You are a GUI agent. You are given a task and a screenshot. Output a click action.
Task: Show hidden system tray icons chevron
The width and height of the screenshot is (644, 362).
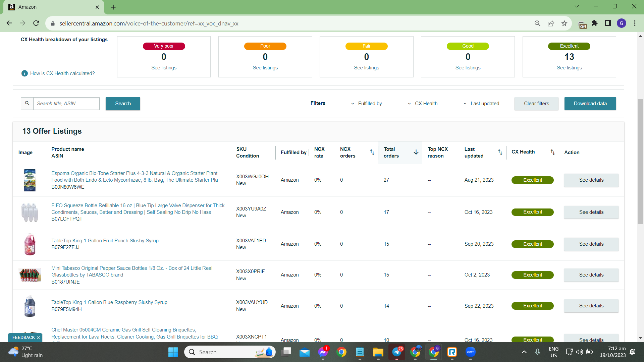[524, 352]
